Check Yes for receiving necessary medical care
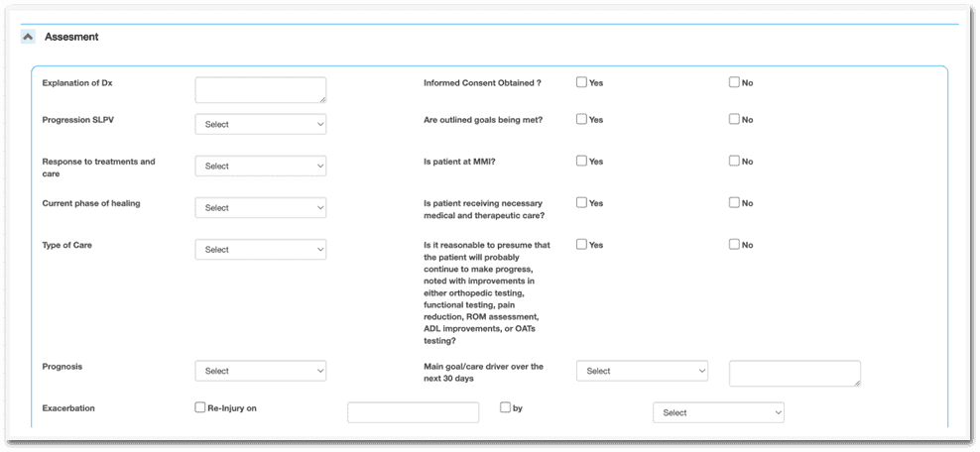980x452 pixels. point(582,202)
